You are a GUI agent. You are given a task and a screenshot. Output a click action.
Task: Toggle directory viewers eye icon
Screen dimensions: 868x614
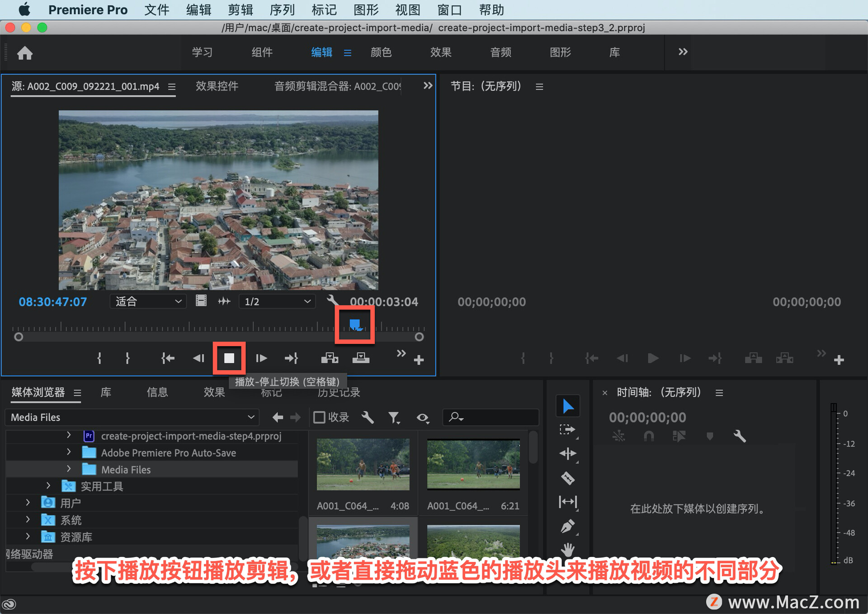tap(423, 418)
